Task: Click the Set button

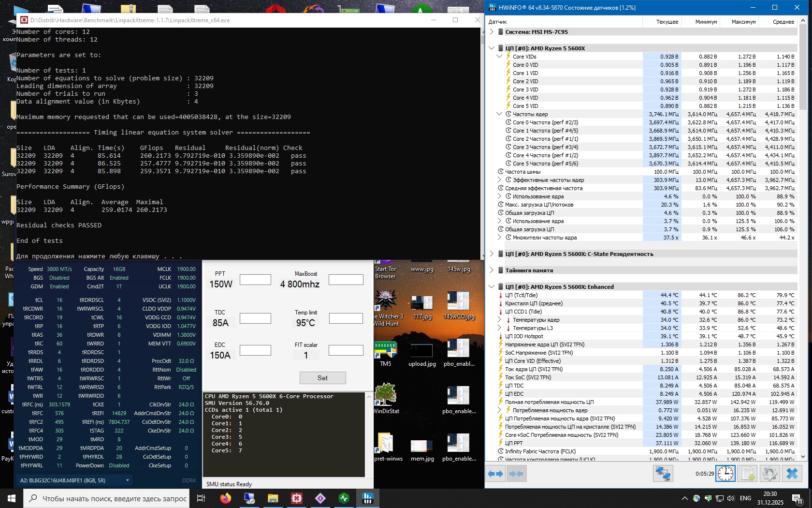Action: point(322,378)
